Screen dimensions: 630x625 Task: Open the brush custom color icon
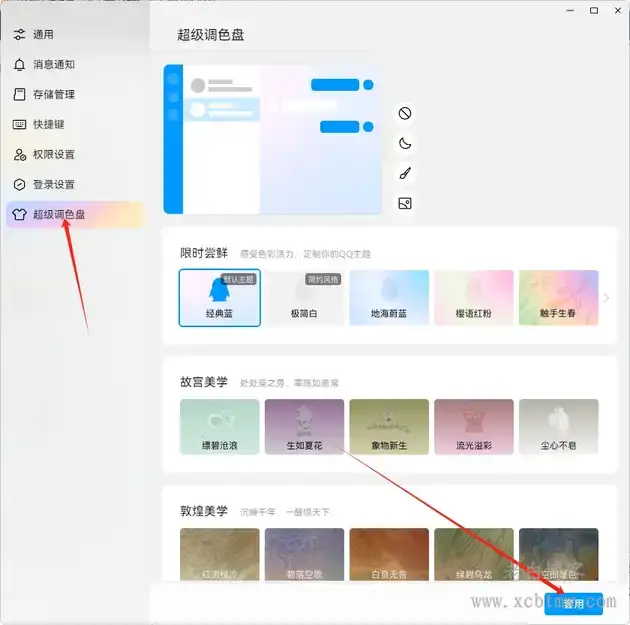[x=405, y=174]
